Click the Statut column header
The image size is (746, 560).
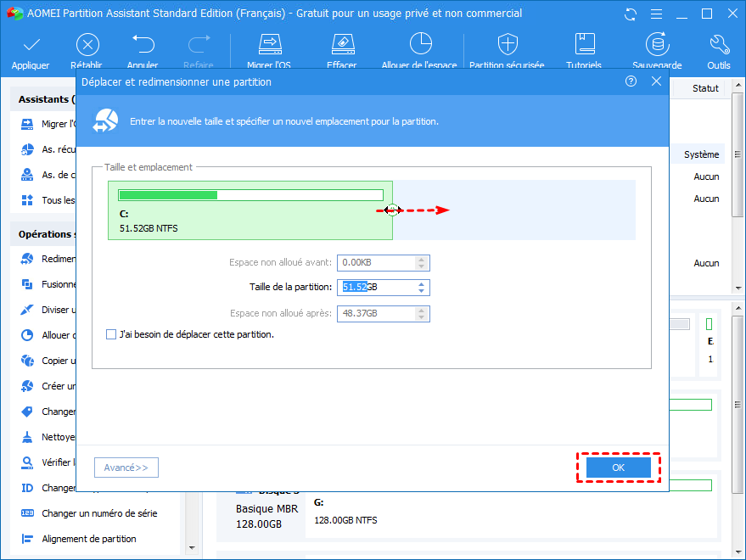click(x=705, y=88)
